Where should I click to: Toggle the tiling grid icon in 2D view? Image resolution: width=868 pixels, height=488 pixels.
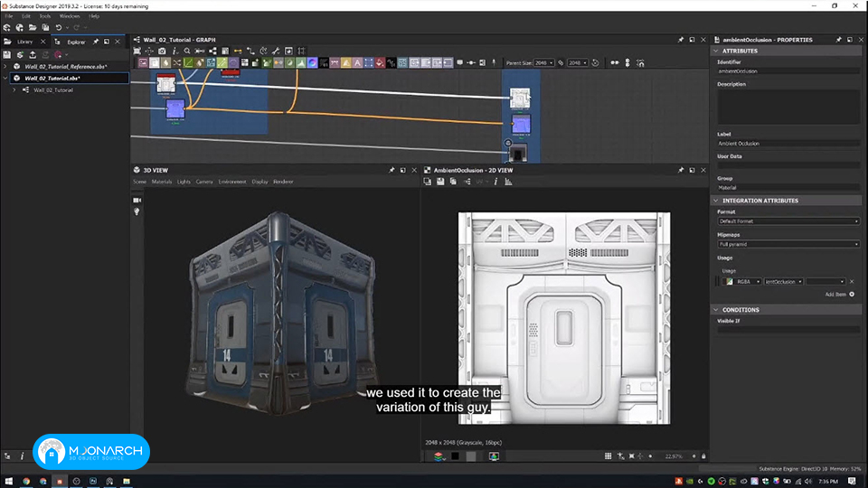[x=608, y=456]
